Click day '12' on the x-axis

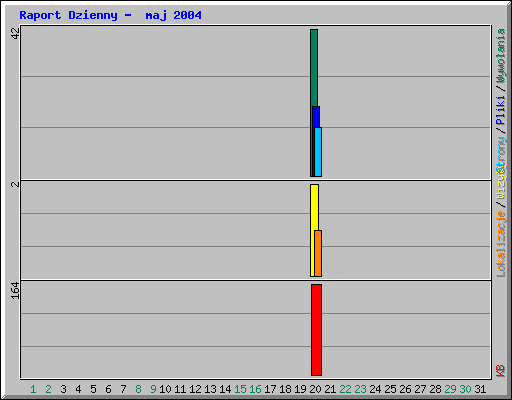[195, 389]
